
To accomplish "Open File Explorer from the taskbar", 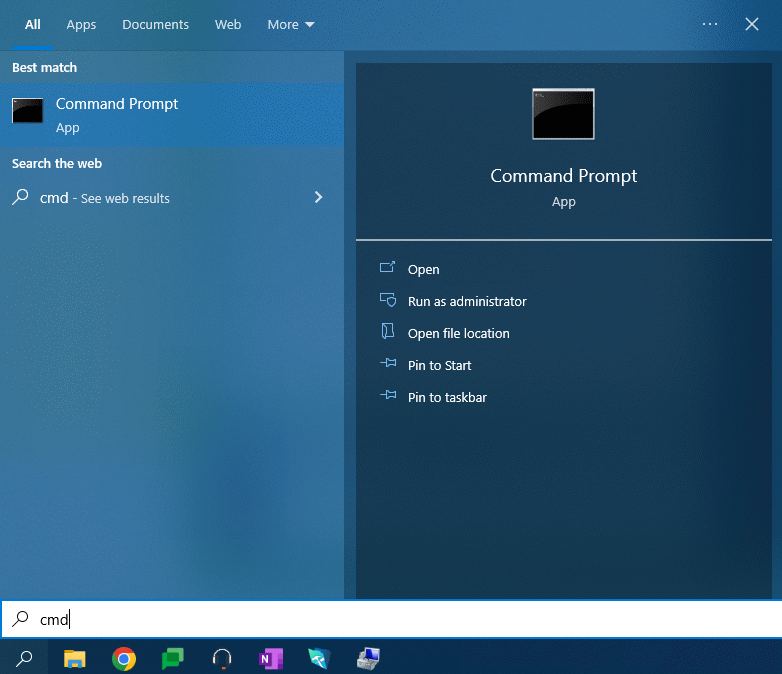I will click(x=75, y=659).
